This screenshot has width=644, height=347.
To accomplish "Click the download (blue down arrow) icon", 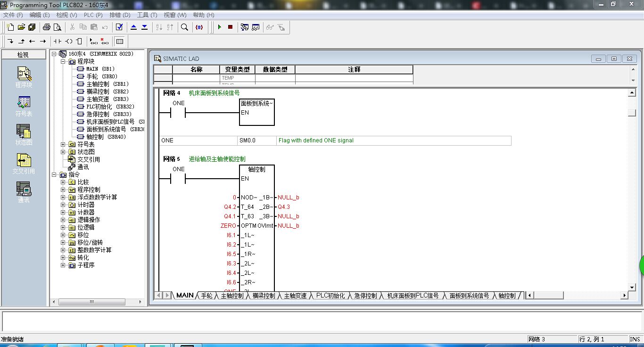I will pos(144,27).
